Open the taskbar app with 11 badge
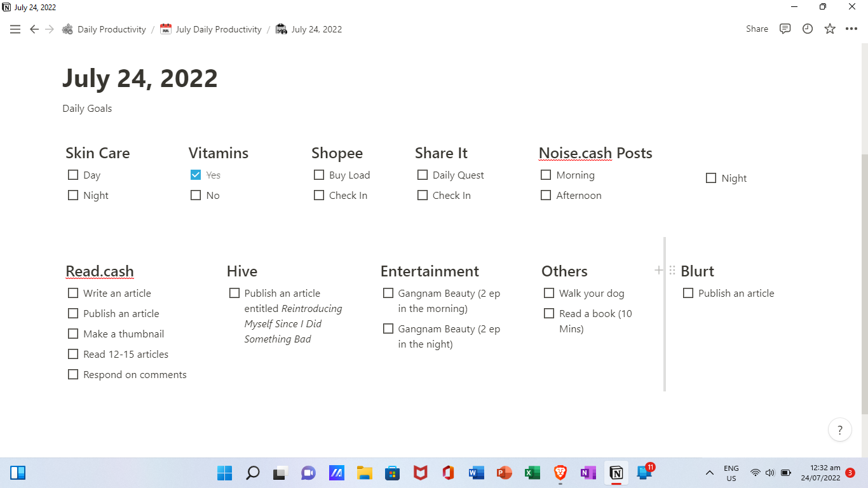This screenshot has height=488, width=868. pyautogui.click(x=644, y=473)
